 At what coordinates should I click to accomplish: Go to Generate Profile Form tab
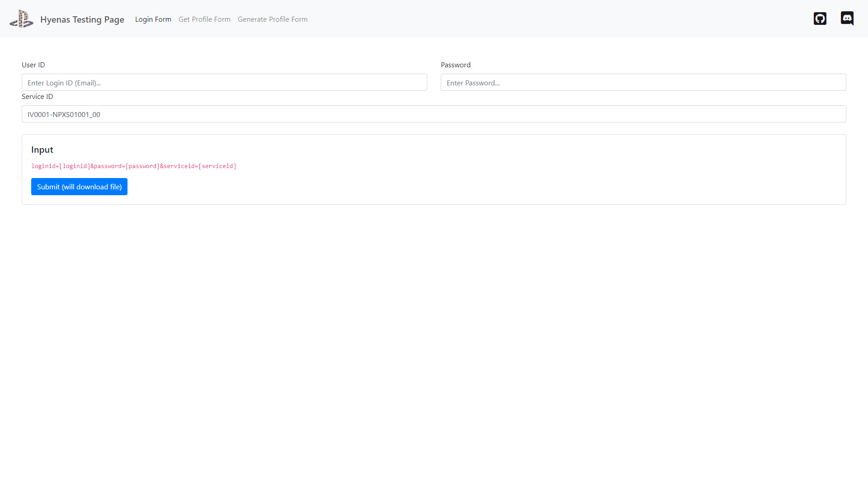(272, 19)
